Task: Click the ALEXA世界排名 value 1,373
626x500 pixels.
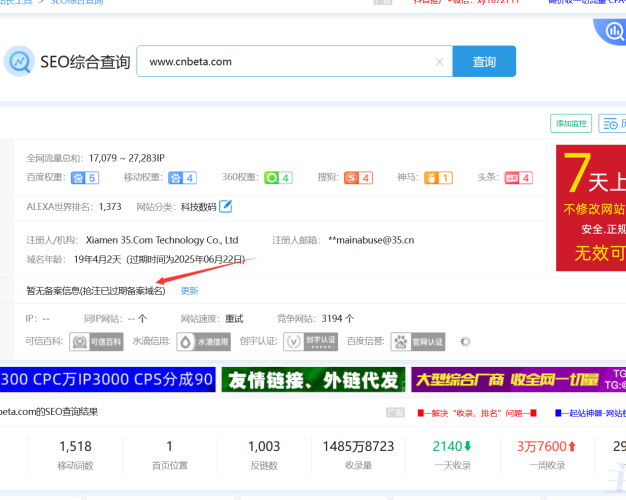Action: click(x=110, y=206)
